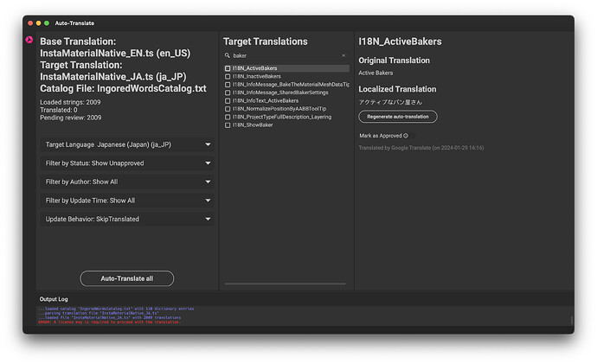Click the translation list horizontal scrollbar
Image resolution: width=597 pixels, height=364 pixels.
(286, 284)
